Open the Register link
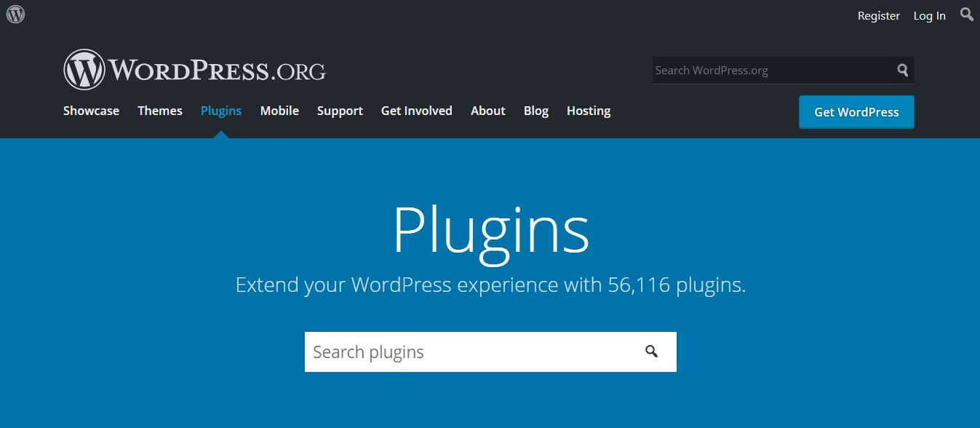The image size is (980, 428). point(879,15)
